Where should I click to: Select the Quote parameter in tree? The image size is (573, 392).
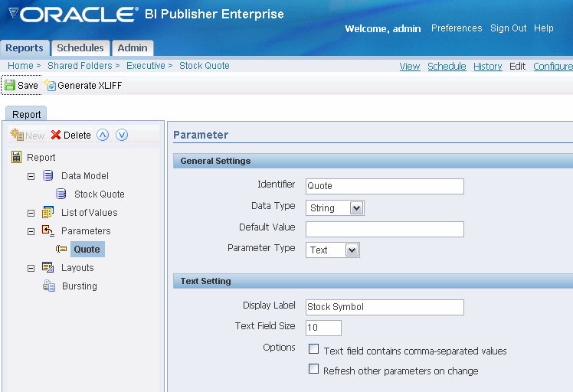87,249
